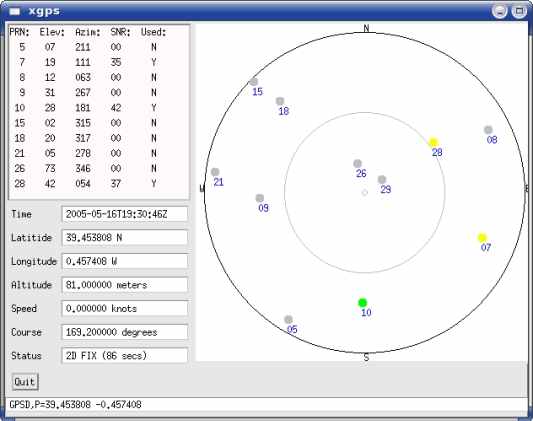Image resolution: width=533 pixels, height=421 pixels.
Task: Click gray satellite 09 marker
Action: pyautogui.click(x=260, y=198)
